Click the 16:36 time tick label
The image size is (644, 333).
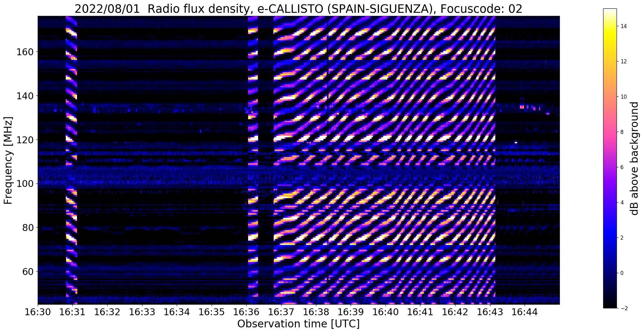[x=247, y=312]
